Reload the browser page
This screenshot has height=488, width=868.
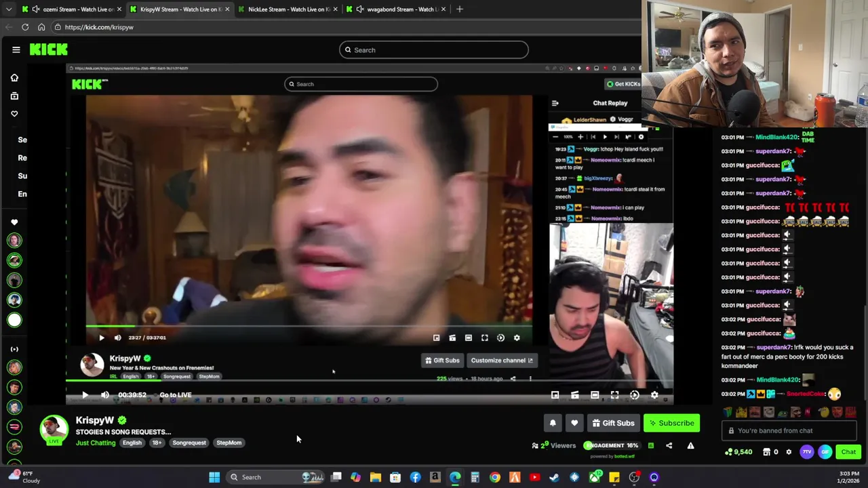[25, 27]
